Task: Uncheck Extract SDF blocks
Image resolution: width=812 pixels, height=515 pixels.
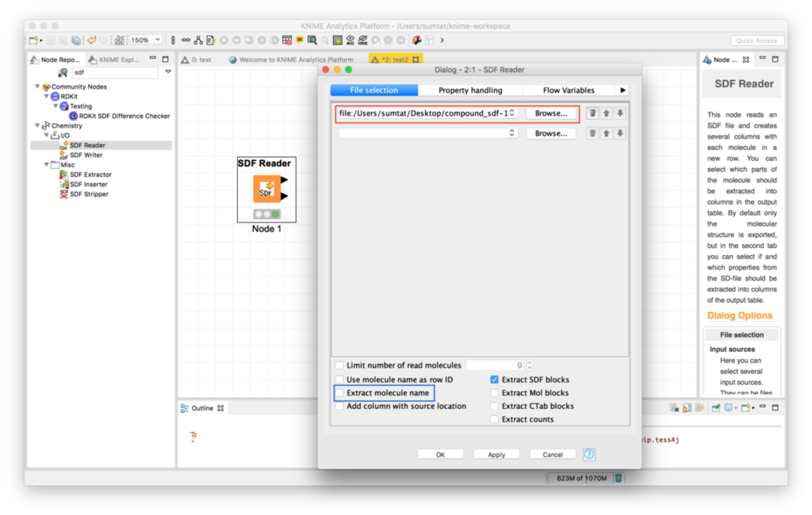Action: click(x=494, y=380)
